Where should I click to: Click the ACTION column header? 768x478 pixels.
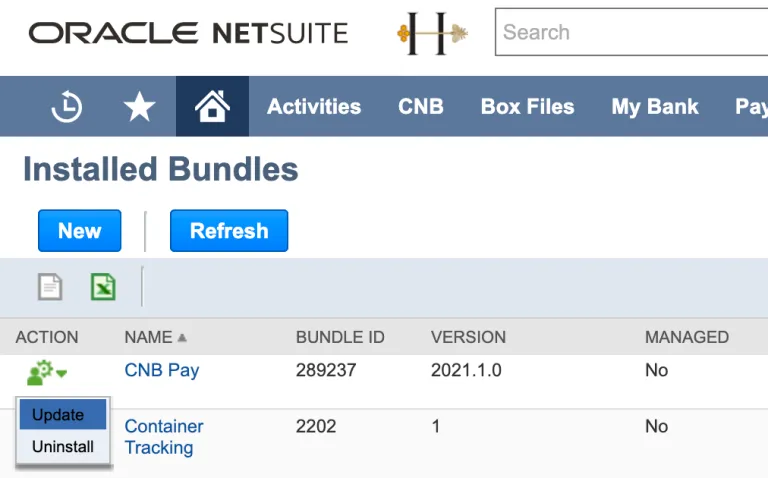pyautogui.click(x=47, y=337)
